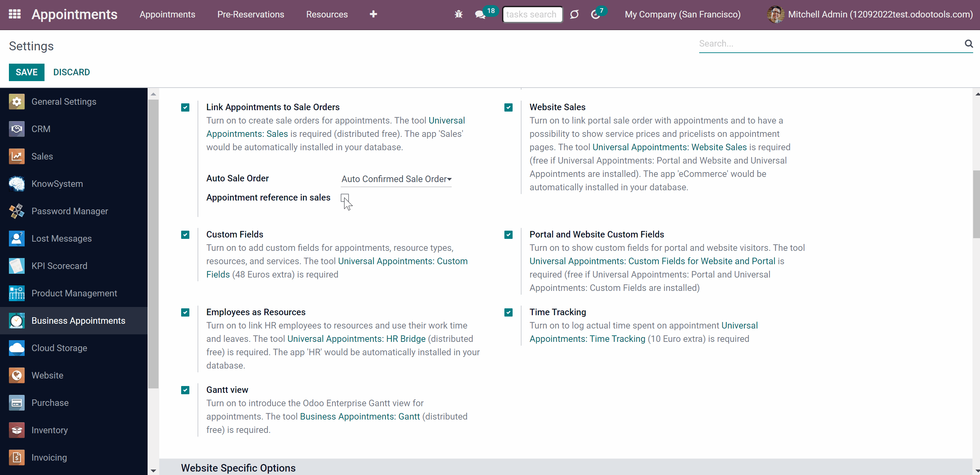Open Universal Appointments: HR Bridge link
The width and height of the screenshot is (980, 475).
pos(356,339)
